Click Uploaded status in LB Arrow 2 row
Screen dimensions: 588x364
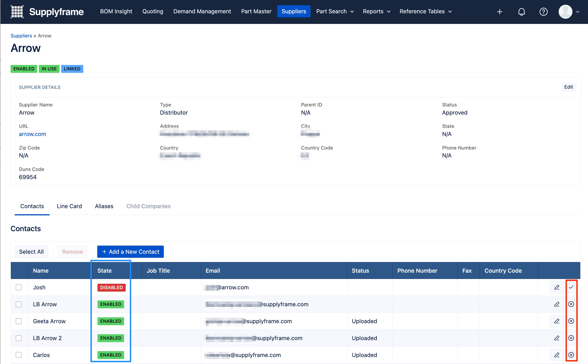[x=364, y=338]
